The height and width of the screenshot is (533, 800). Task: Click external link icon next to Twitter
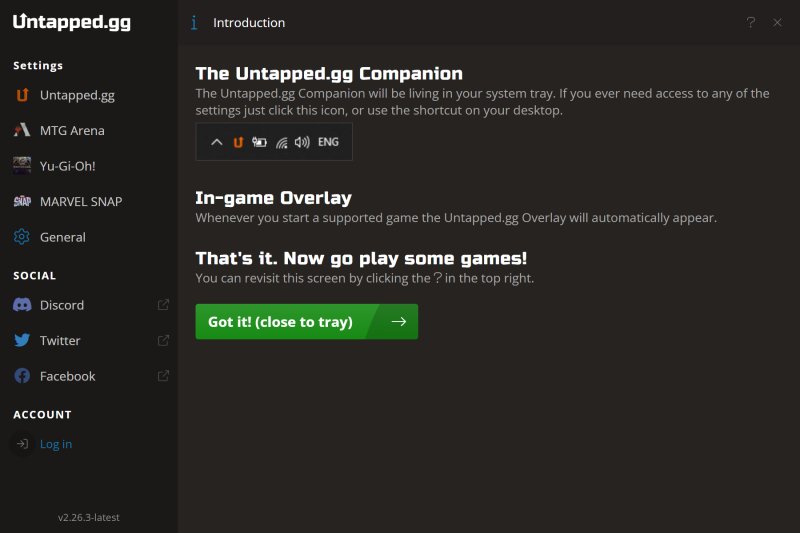[163, 340]
